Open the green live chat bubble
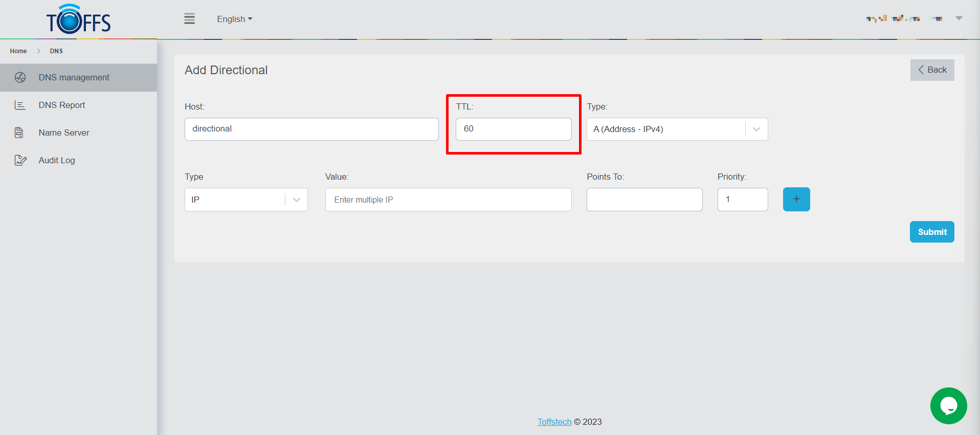 (x=948, y=405)
